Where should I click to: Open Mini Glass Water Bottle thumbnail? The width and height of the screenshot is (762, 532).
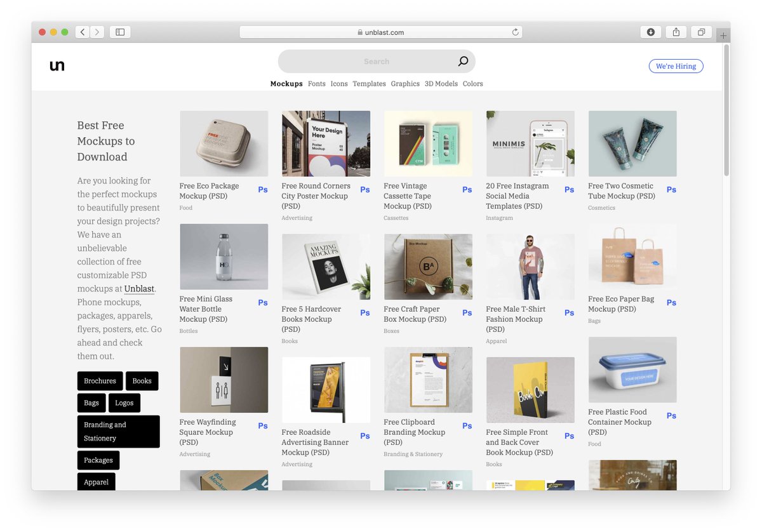pyautogui.click(x=224, y=256)
